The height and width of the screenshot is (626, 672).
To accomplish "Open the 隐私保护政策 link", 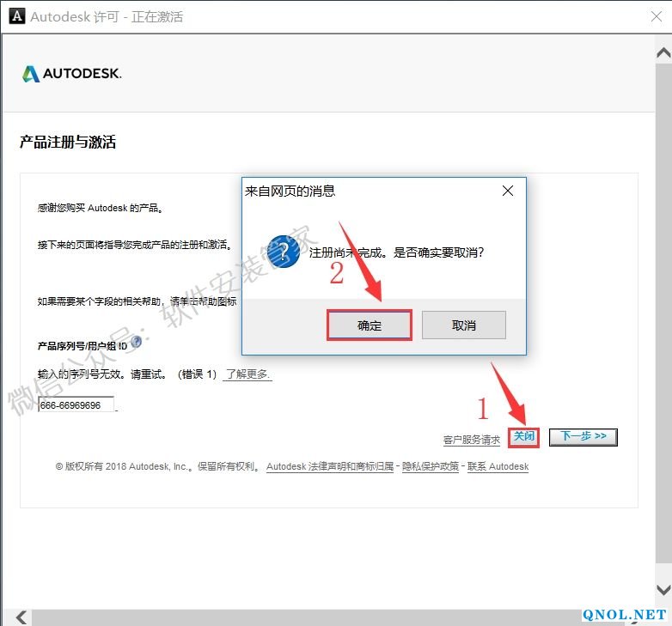I will (431, 467).
